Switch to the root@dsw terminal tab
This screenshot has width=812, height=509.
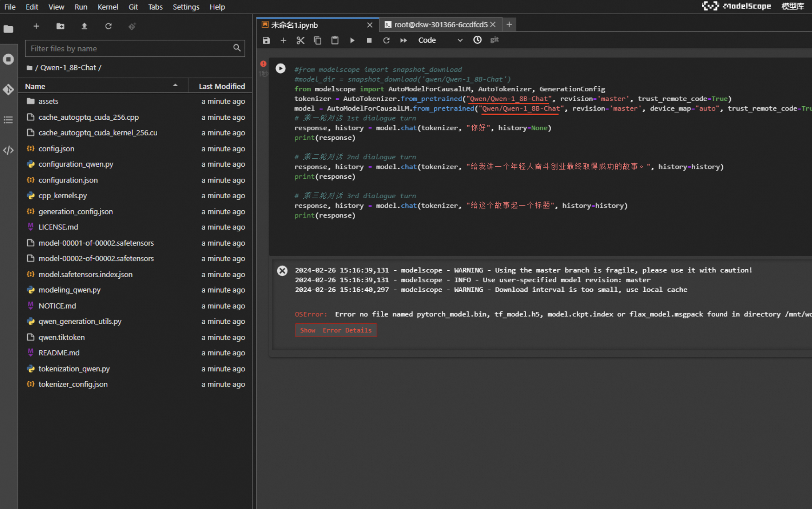tap(440, 25)
